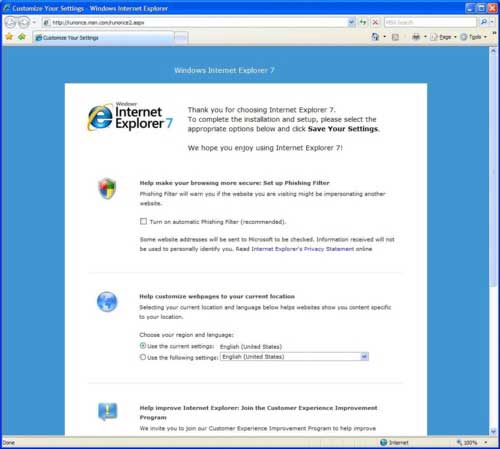Select 'Use the following settings' radio button
Screen dimensions: 500x449
[143, 357]
